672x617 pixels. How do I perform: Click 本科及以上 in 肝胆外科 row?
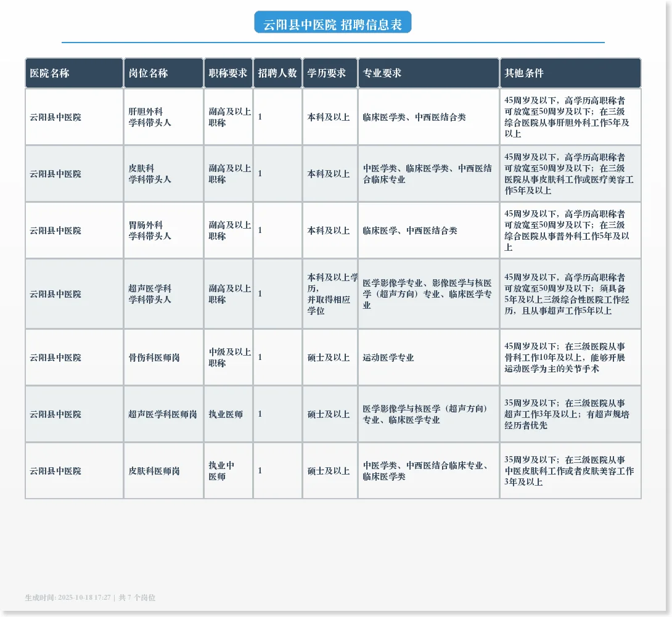[x=330, y=117]
